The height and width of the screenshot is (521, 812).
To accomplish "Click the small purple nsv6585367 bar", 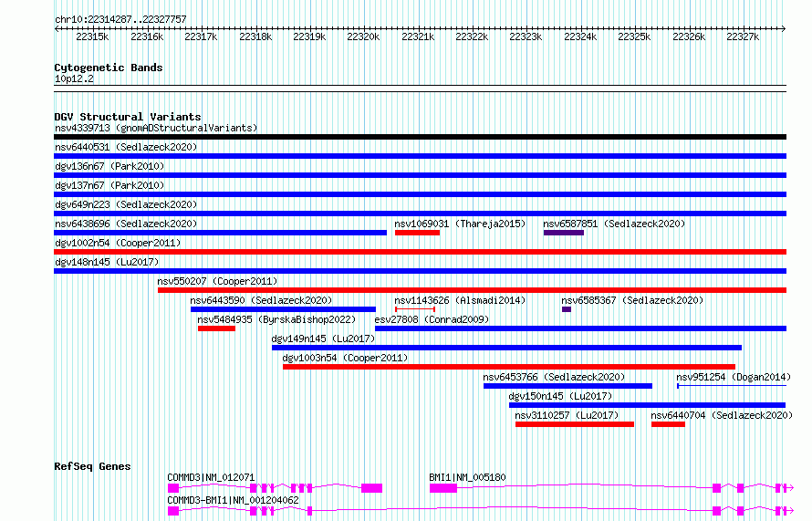I will (567, 309).
